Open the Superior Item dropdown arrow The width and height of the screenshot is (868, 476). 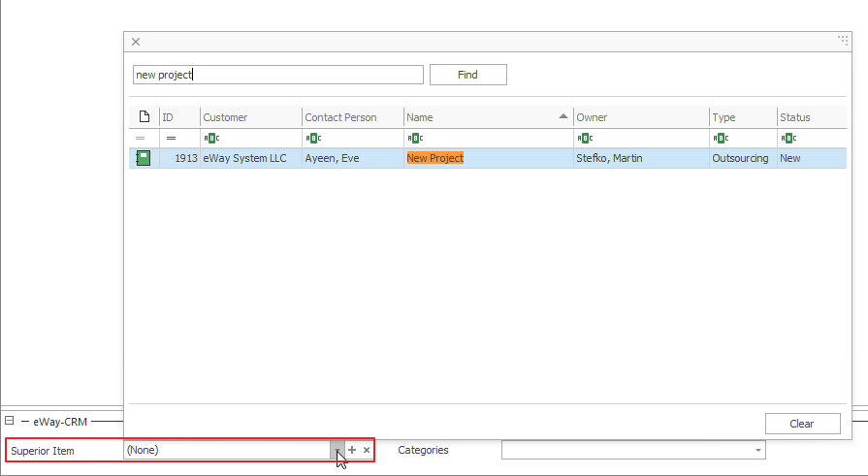[x=337, y=450]
